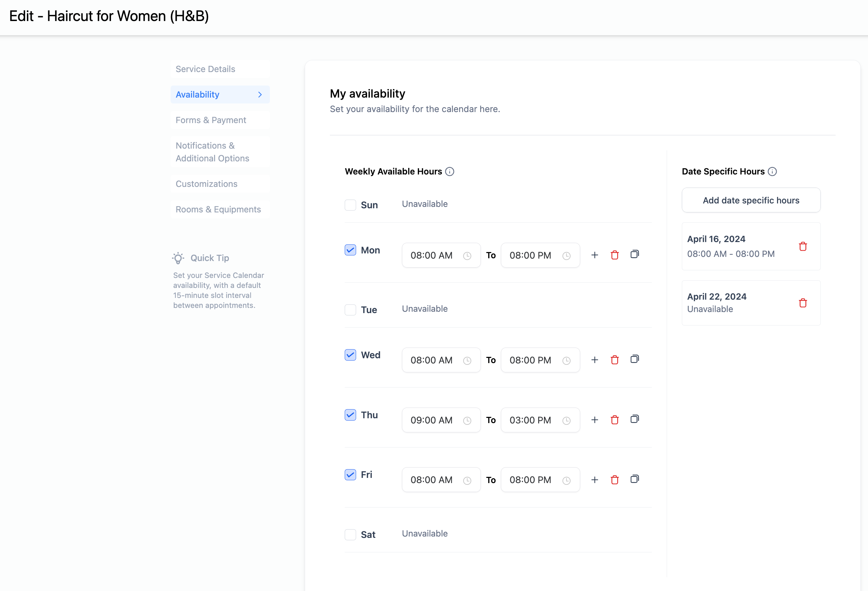Open Monday start time 08:00 AM picker
Viewport: 868px width, 591px height.
pos(441,256)
